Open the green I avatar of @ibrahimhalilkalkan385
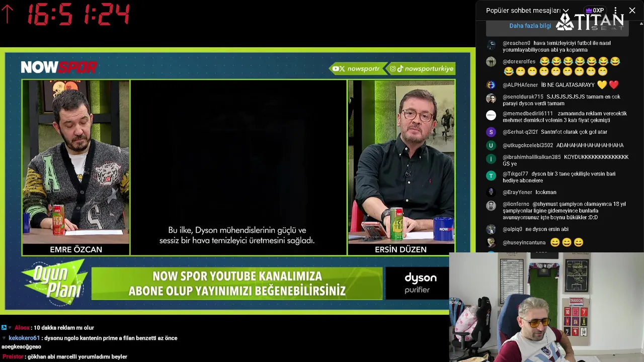The image size is (644, 362). 491,159
